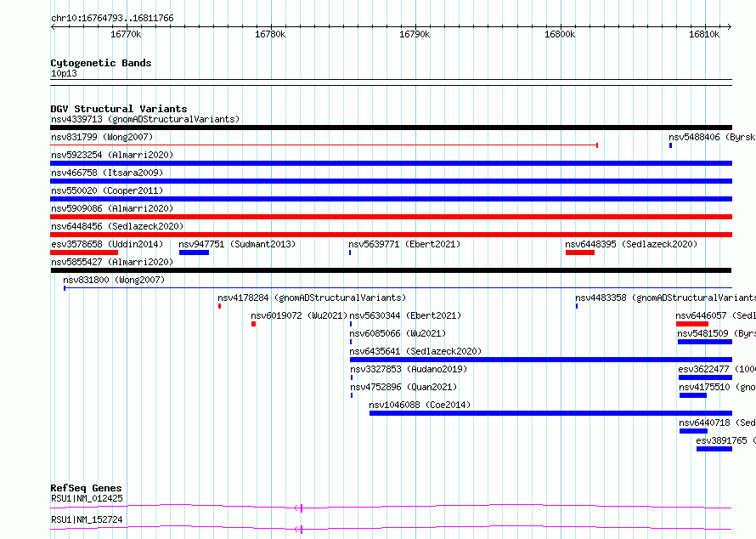Click the RSU1|NM_152724 exon arrow marker
The height and width of the screenshot is (539, 756).
298,530
